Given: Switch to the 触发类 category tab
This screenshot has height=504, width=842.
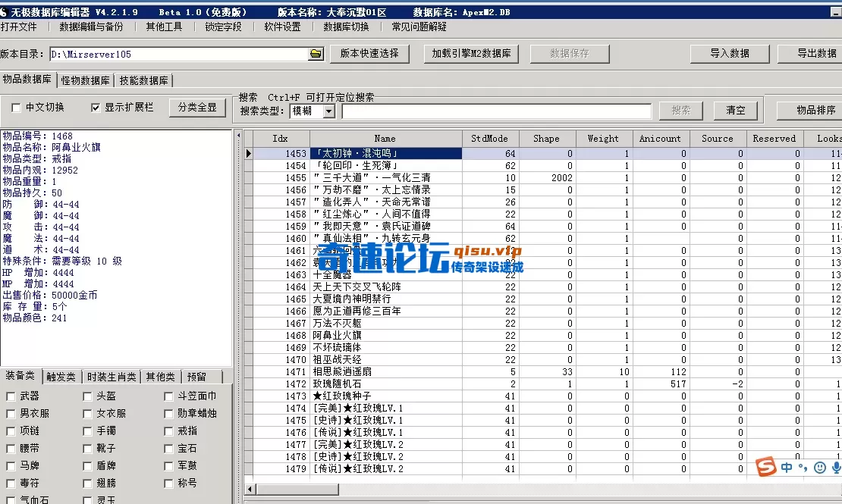Looking at the screenshot, I should (x=60, y=376).
